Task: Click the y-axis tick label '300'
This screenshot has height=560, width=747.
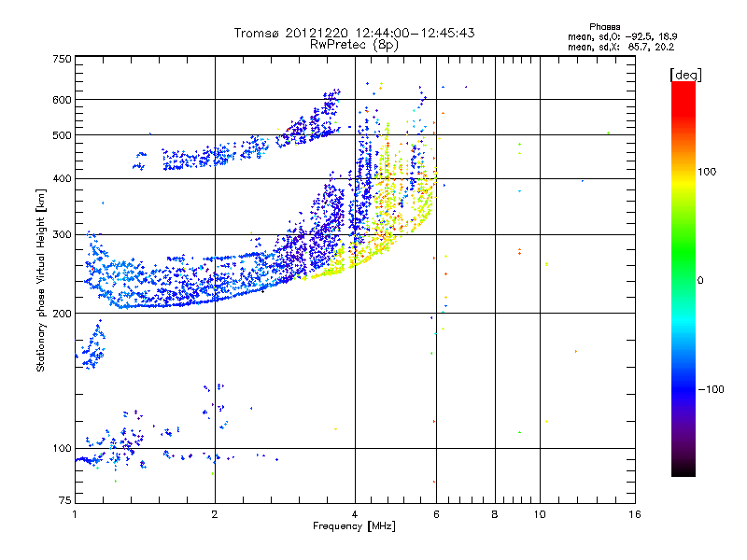Action: pyautogui.click(x=62, y=235)
